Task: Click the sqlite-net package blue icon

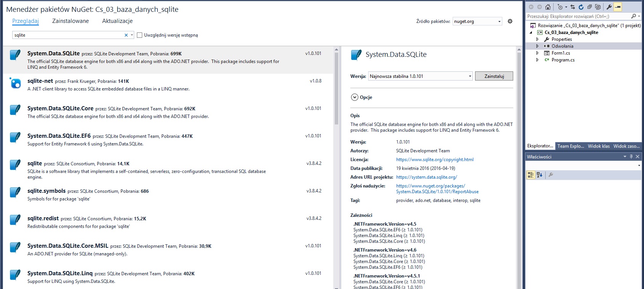Action: tap(15, 82)
